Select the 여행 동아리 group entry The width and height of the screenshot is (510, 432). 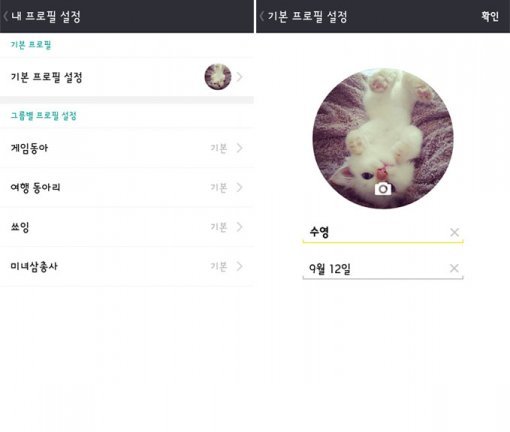(x=127, y=187)
